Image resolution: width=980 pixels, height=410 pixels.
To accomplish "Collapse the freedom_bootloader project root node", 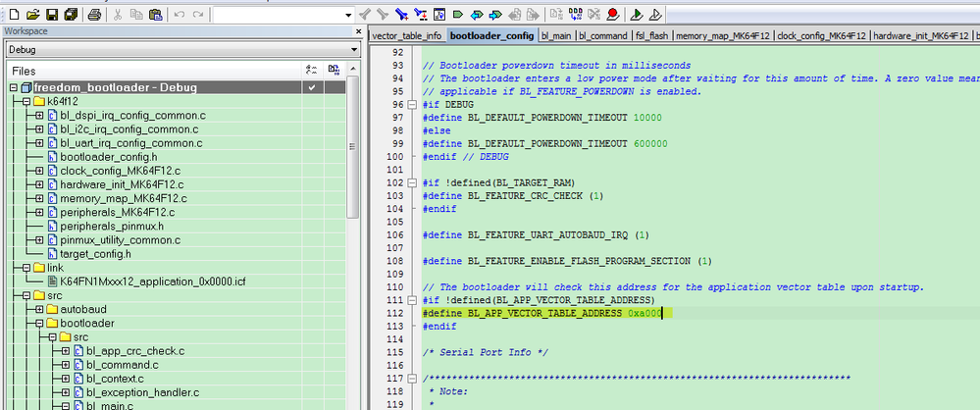I will click(13, 87).
